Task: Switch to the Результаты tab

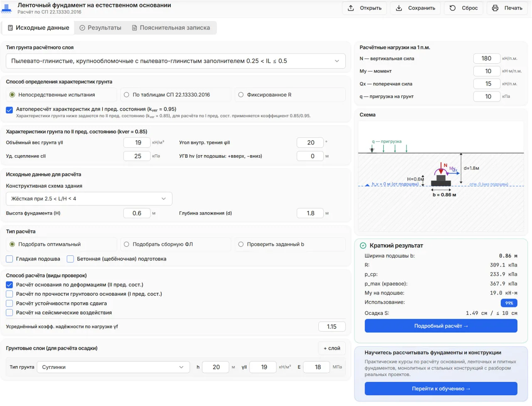Action: pos(101,28)
